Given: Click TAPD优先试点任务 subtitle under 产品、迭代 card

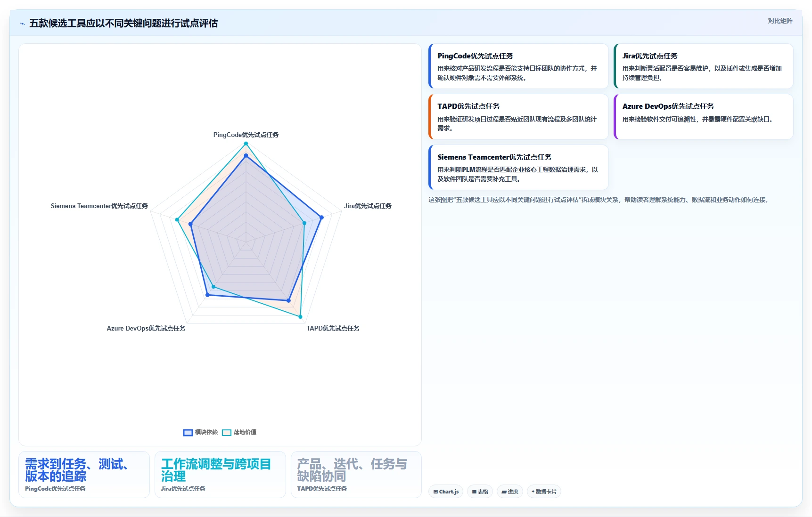Looking at the screenshot, I should click(322, 489).
